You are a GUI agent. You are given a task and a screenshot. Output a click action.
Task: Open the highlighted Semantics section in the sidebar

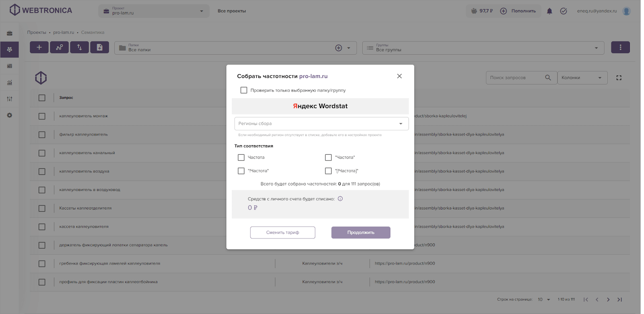point(10,49)
